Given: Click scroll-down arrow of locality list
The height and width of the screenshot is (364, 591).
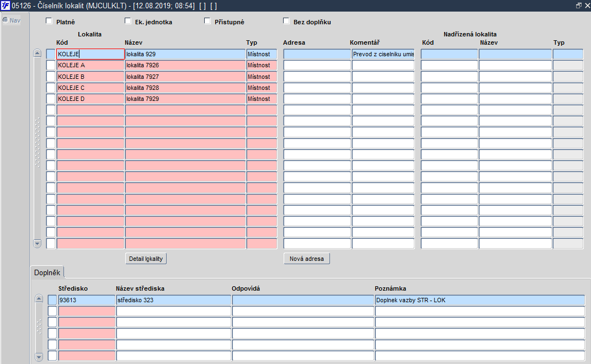Looking at the screenshot, I should click(37, 243).
